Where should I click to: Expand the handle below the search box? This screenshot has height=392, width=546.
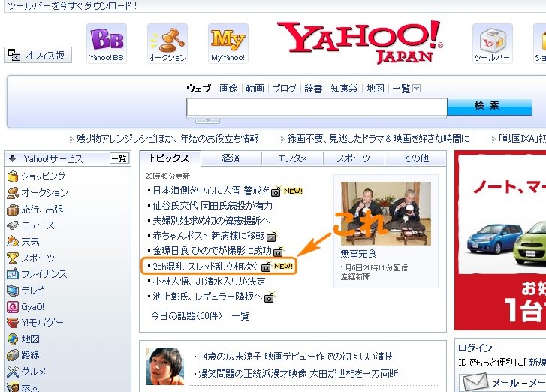(x=207, y=120)
